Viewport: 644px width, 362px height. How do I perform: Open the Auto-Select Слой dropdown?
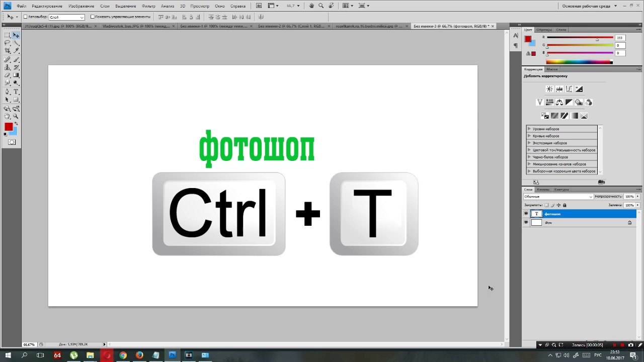[x=67, y=17]
